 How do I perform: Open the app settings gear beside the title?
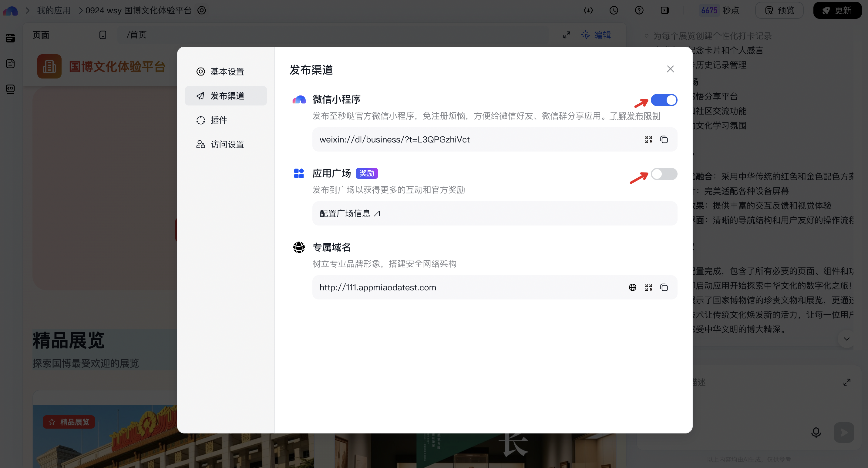pos(201,10)
